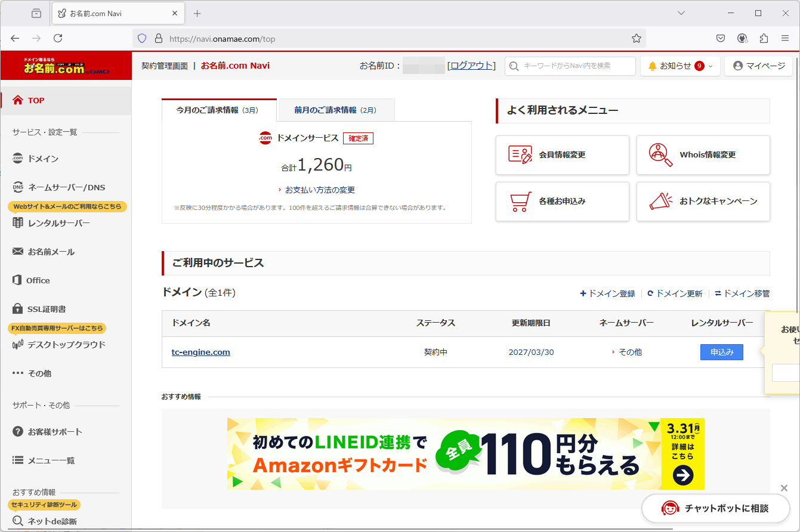The image size is (800, 532).
Task: Click the TOP home icon in sidebar
Action: coord(18,100)
